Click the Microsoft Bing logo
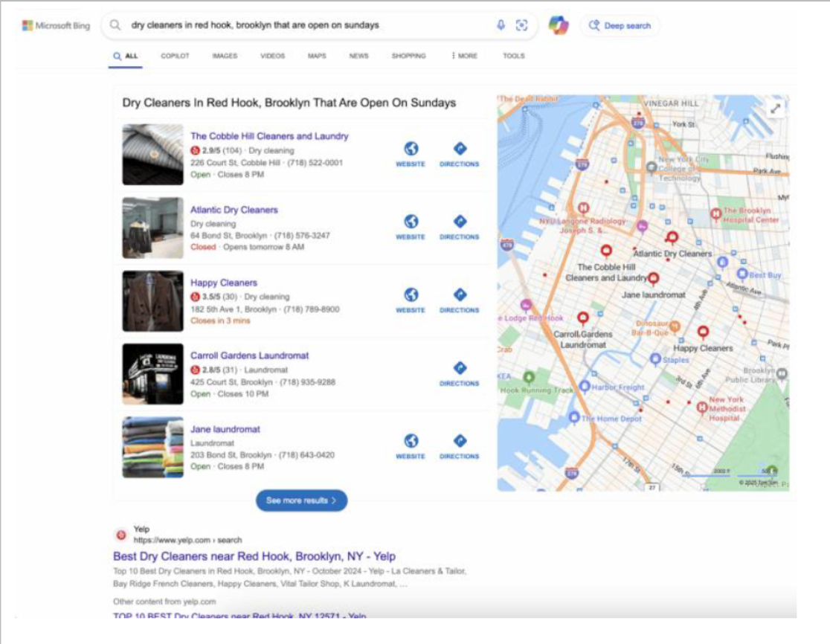The width and height of the screenshot is (830, 644). pos(57,25)
